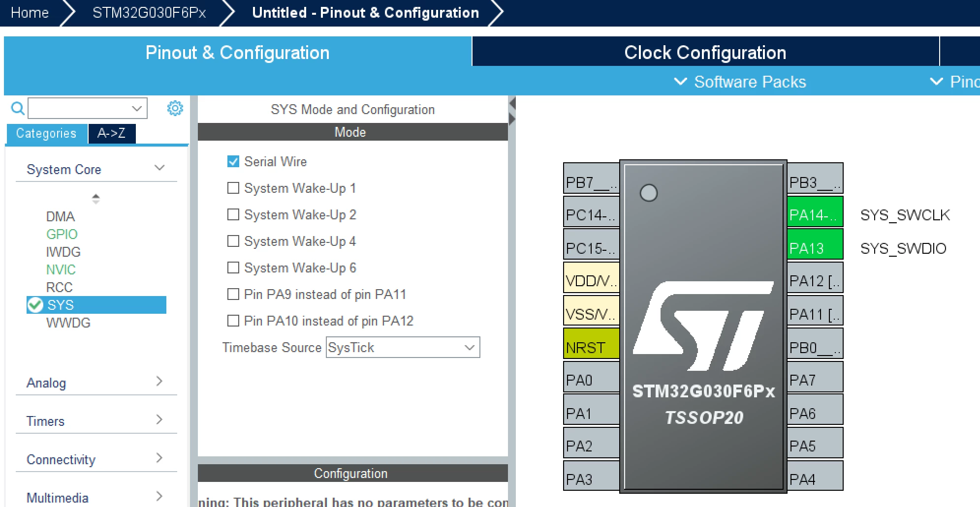The height and width of the screenshot is (507, 980).
Task: Enable System Wake-Up 1 checkbox
Action: click(x=233, y=188)
